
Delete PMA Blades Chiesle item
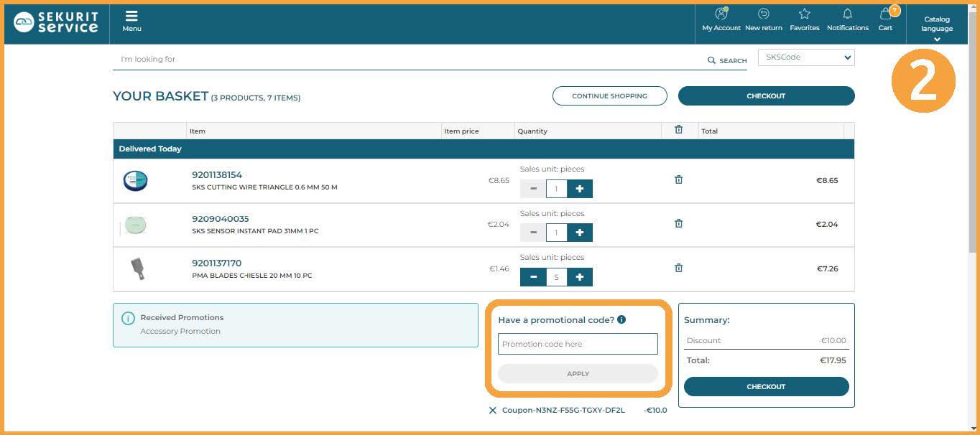[x=678, y=268]
